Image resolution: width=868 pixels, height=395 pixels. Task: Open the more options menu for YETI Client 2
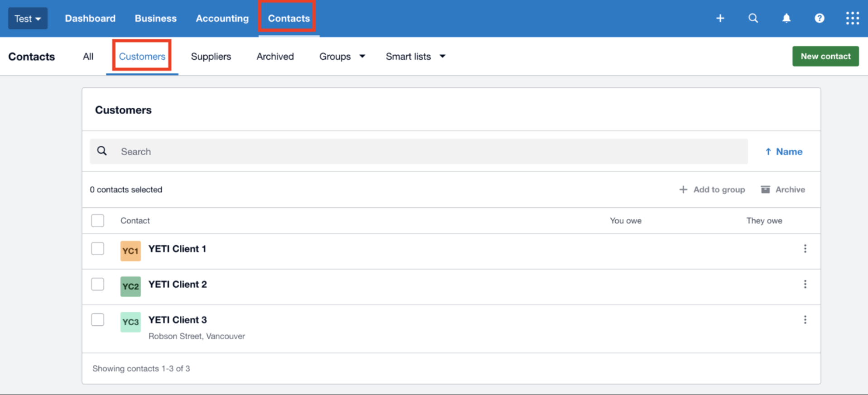tap(805, 284)
